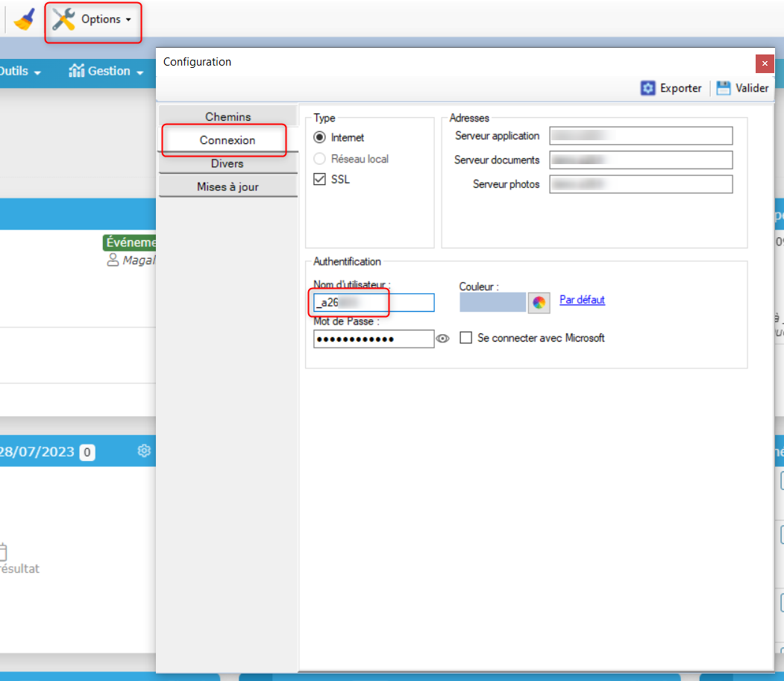This screenshot has width=784, height=681.
Task: Uncheck the SSL checkbox
Action: click(x=320, y=180)
